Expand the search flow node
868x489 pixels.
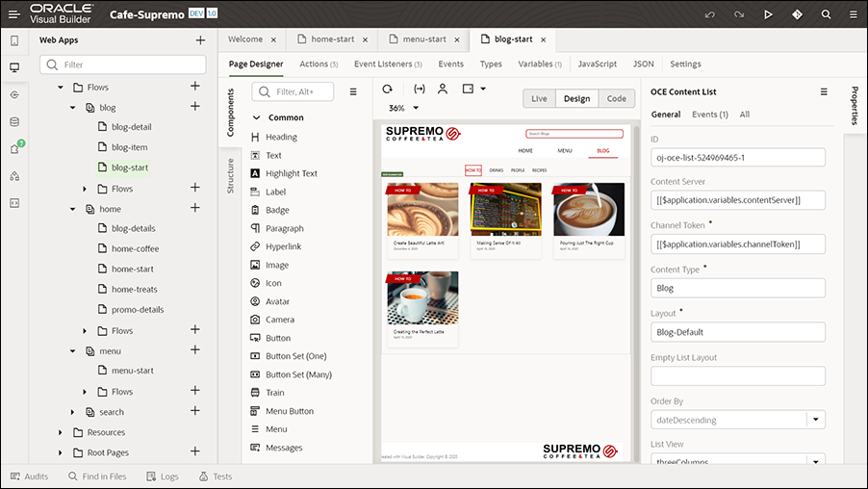point(72,412)
